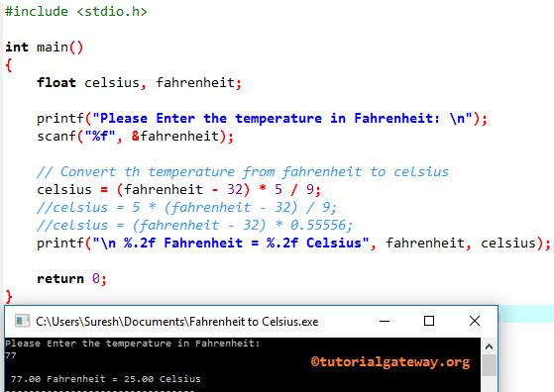Click the console scrollbar up arrow
The width and height of the screenshot is (554, 392).
coord(489,346)
